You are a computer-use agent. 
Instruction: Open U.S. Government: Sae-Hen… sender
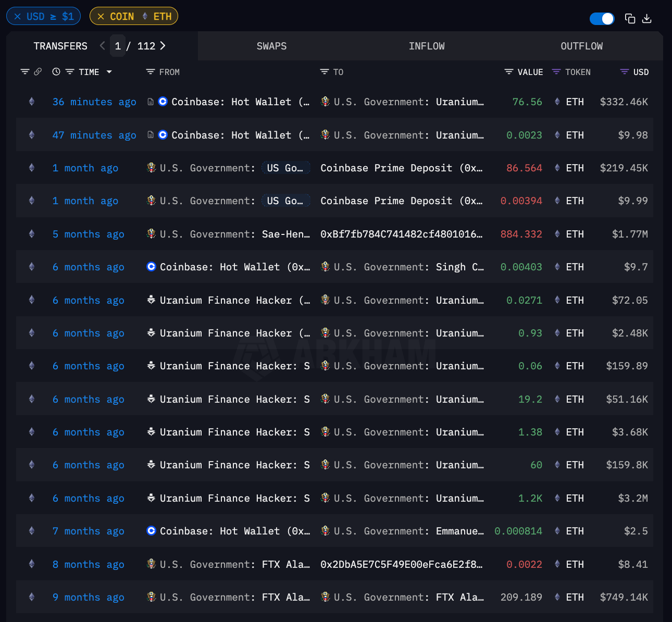click(x=235, y=234)
